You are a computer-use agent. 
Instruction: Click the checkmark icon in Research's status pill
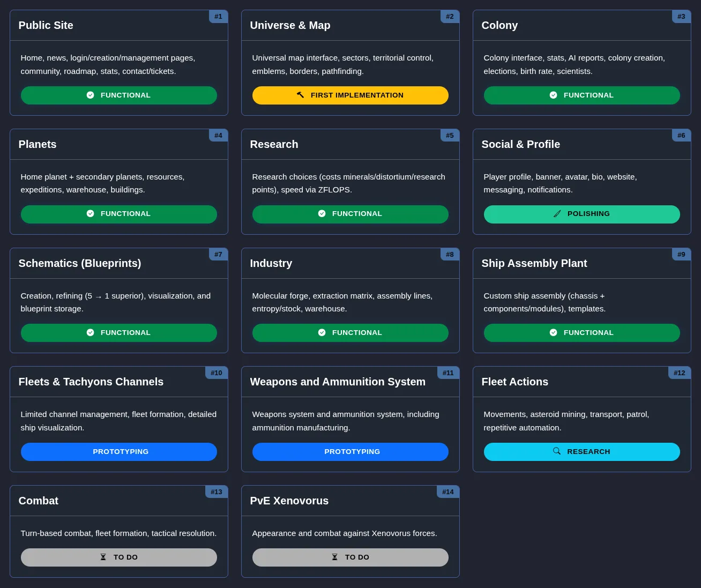coord(322,213)
